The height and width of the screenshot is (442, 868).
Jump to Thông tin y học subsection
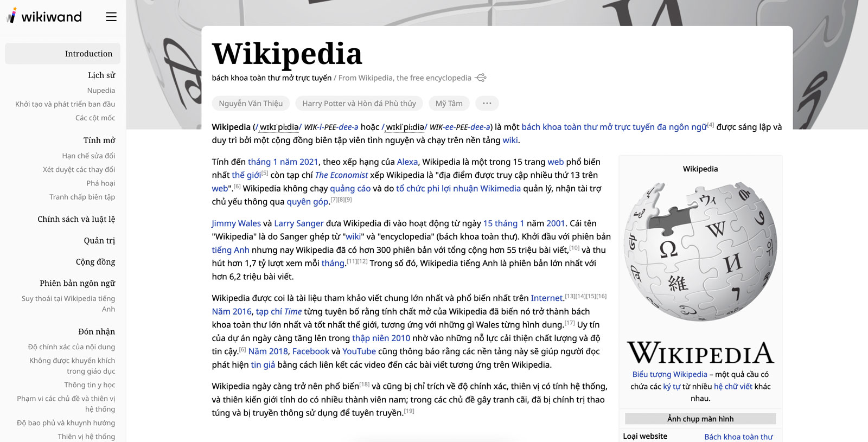pos(90,385)
